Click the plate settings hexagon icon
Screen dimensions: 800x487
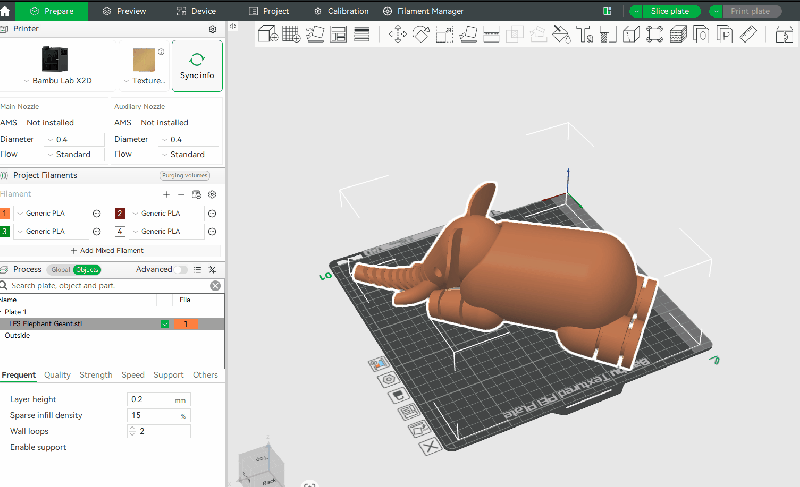(x=389, y=379)
